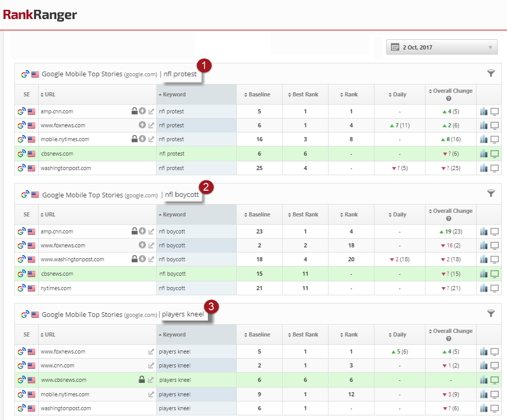This screenshot has height=420, width=507.
Task: Open bar chart for www.cnn.com players kneel
Action: 483,366
